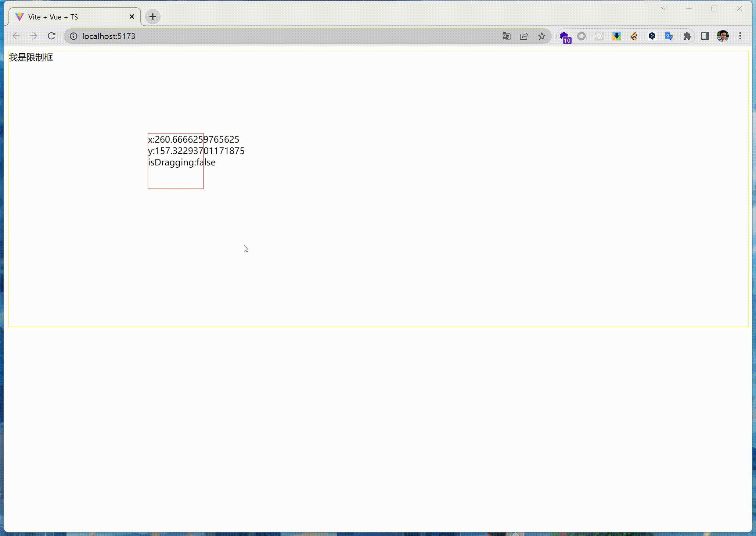The height and width of the screenshot is (536, 756).
Task: View site information icon
Action: click(x=73, y=36)
